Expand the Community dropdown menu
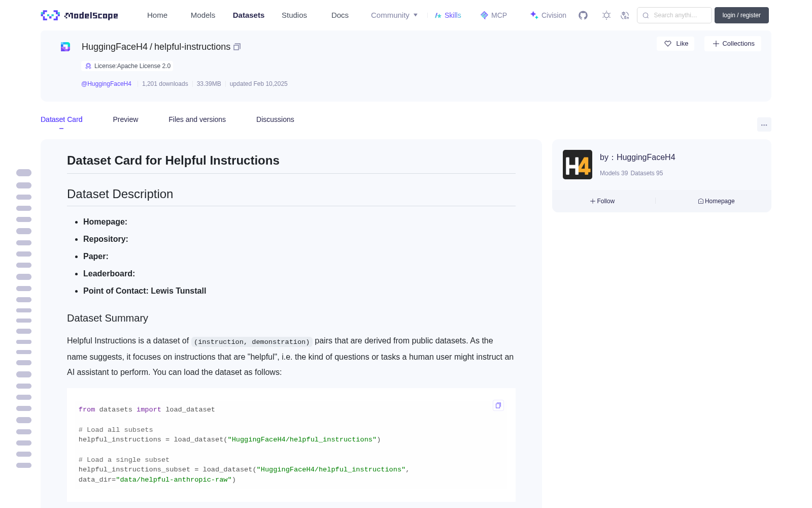Image resolution: width=812 pixels, height=508 pixels. [x=394, y=15]
